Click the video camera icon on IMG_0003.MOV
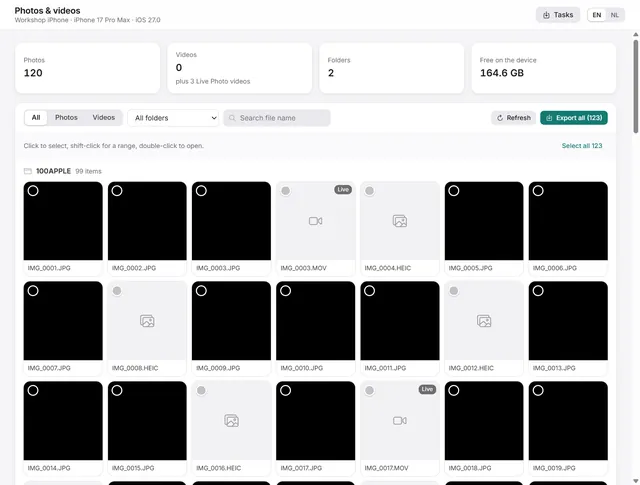This screenshot has width=640, height=485. click(x=315, y=221)
